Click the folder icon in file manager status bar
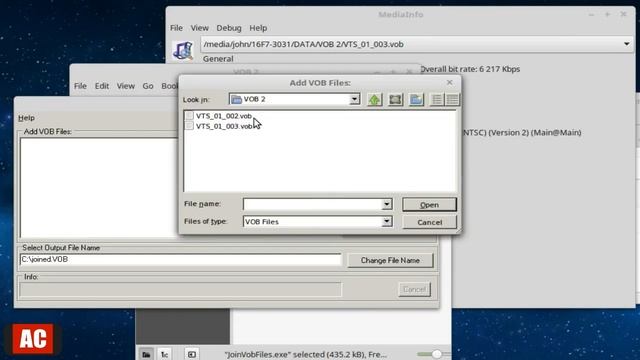Viewport: 640px width, 360px height. coord(146,354)
